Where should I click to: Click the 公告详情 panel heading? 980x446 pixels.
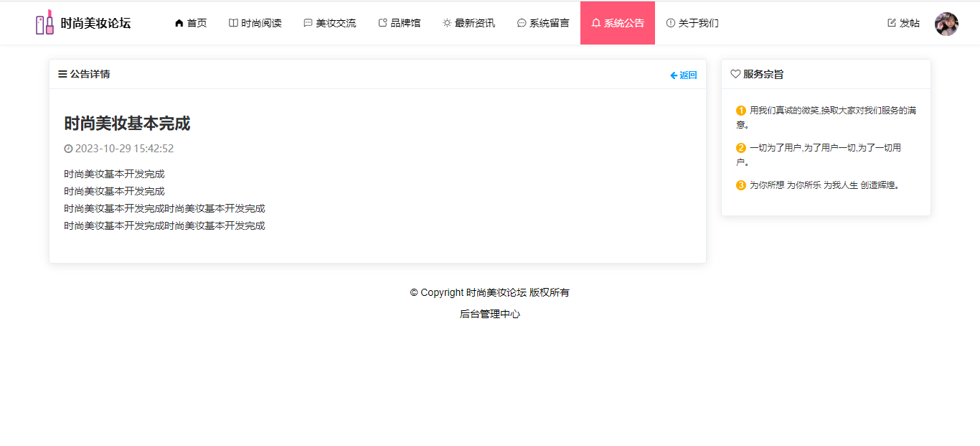pyautogui.click(x=90, y=74)
